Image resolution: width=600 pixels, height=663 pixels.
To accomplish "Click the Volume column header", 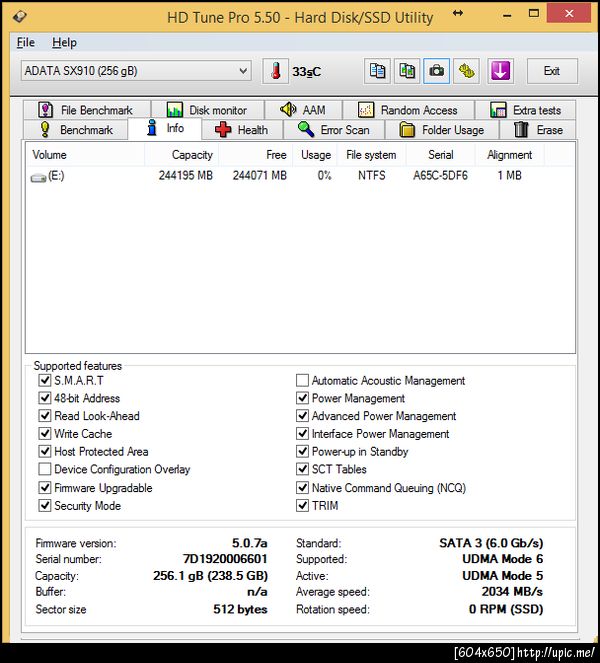I will (85, 155).
